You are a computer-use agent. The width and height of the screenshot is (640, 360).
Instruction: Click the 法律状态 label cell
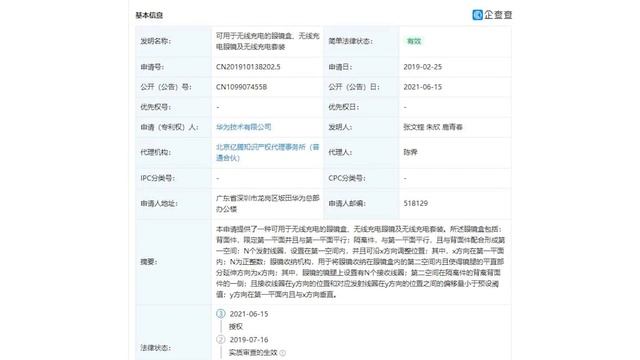pyautogui.click(x=173, y=332)
